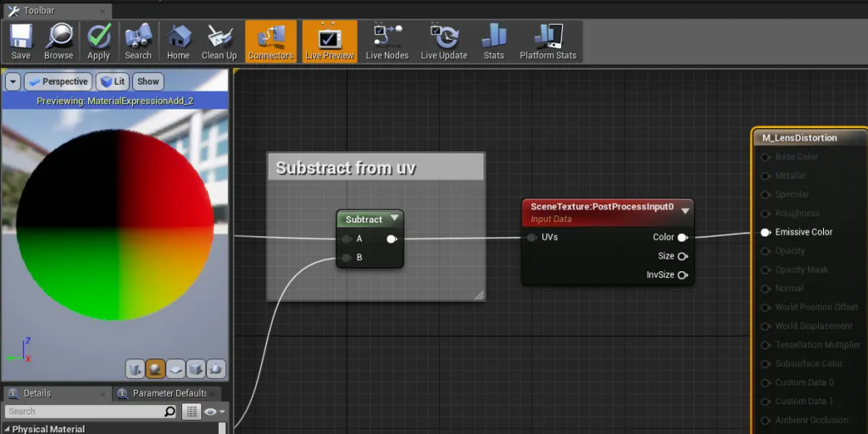This screenshot has width=868, height=434.
Task: Set preview mesh to cylinder shape
Action: (x=135, y=369)
